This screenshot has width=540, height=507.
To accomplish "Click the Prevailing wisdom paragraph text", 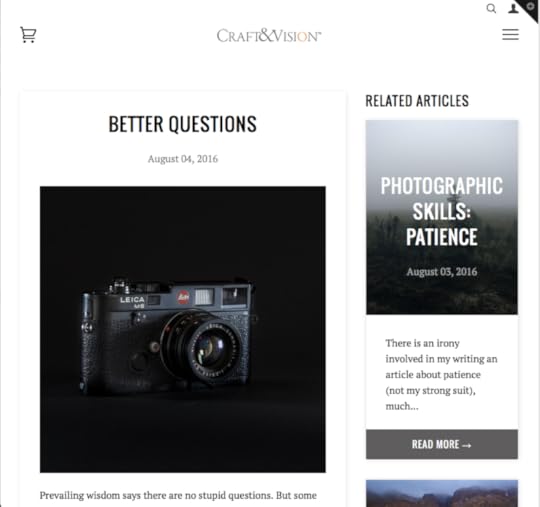I will tap(178, 495).
